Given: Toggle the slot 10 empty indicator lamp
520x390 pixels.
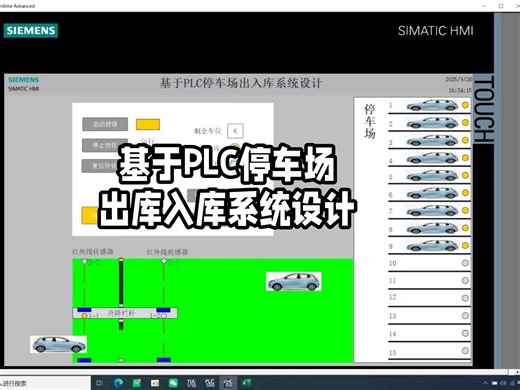Looking at the screenshot, I should click(x=465, y=263).
